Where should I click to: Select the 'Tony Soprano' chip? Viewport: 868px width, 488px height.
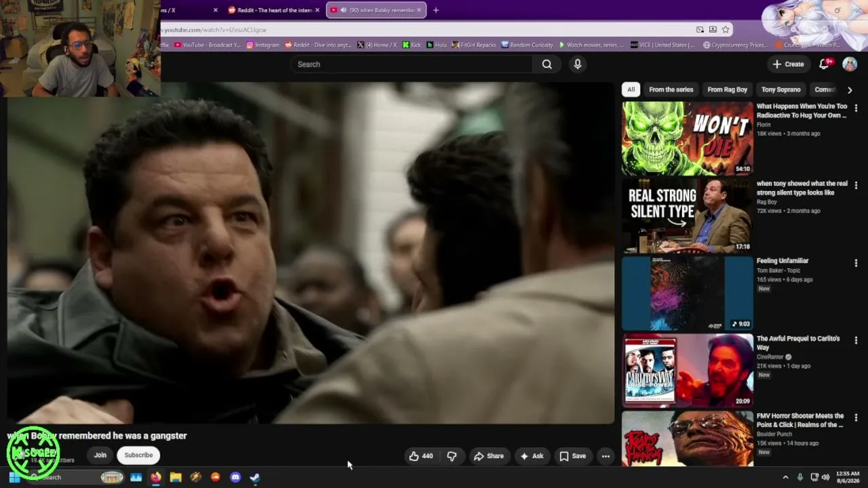point(781,89)
